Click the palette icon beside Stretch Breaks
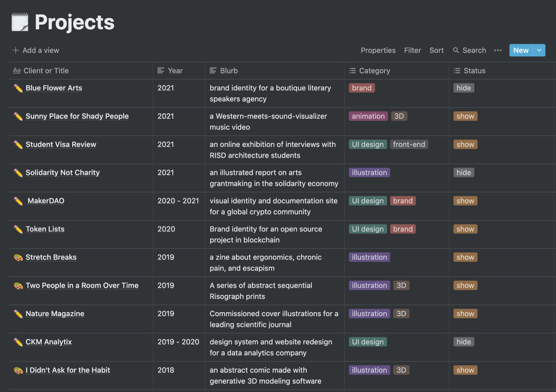The height and width of the screenshot is (392, 556). tap(18, 257)
